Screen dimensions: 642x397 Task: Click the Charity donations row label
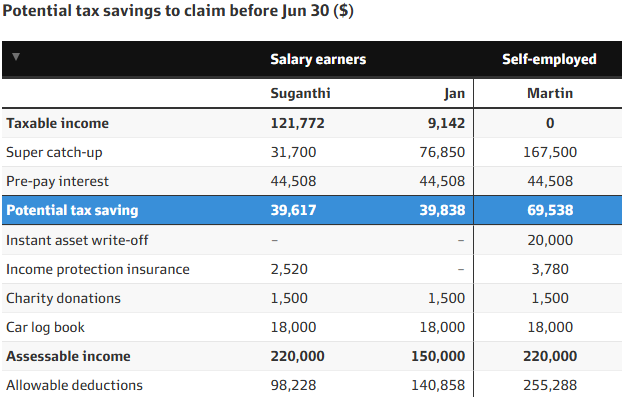pyautogui.click(x=63, y=298)
